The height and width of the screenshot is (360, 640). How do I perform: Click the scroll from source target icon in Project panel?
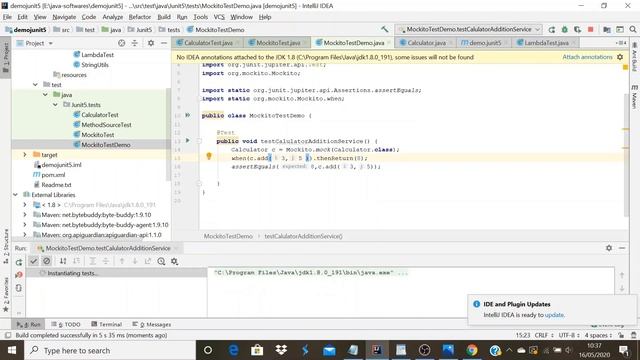coord(121,43)
